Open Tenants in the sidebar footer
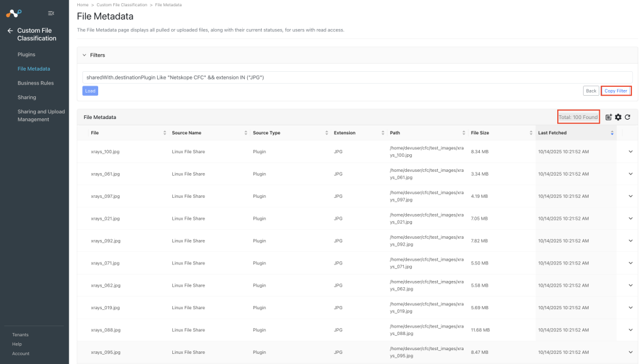Viewport: 644px width, 364px height. [20, 335]
